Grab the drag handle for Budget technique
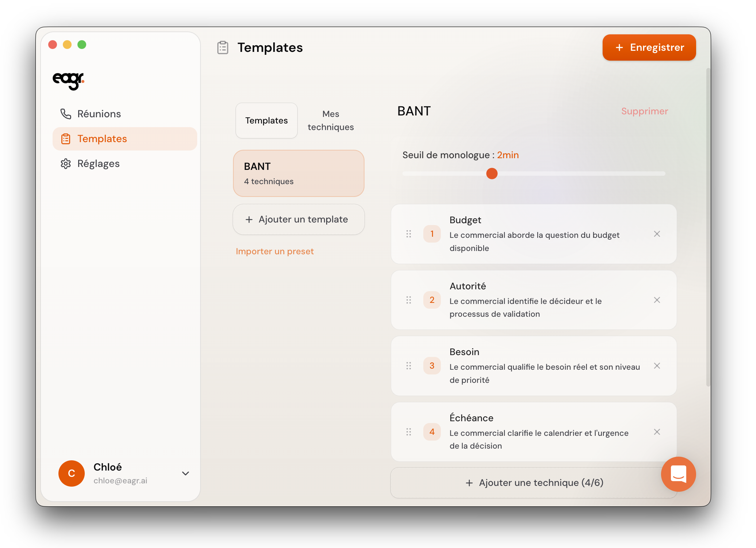Viewport: 756px width, 548px height. click(409, 234)
